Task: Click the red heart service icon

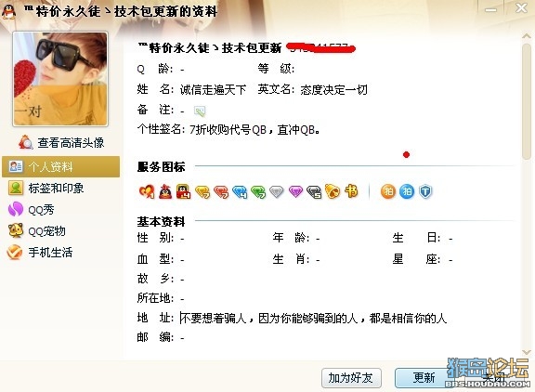Action: coord(147,191)
